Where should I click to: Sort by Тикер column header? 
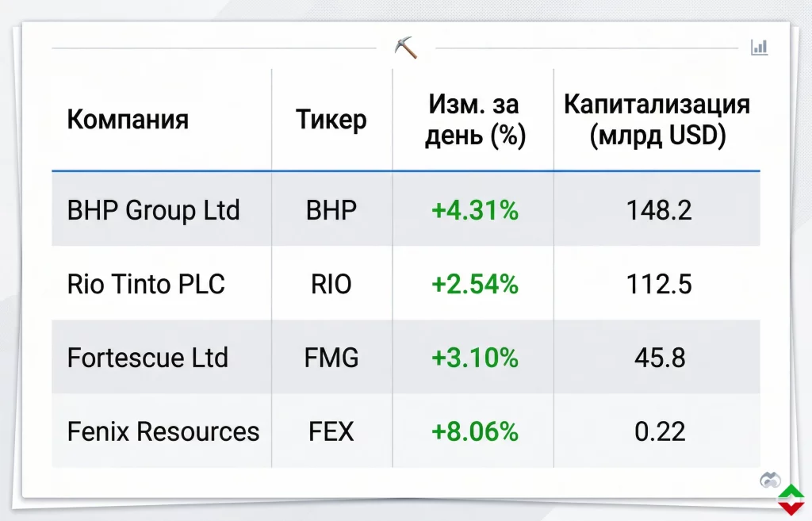tap(331, 120)
